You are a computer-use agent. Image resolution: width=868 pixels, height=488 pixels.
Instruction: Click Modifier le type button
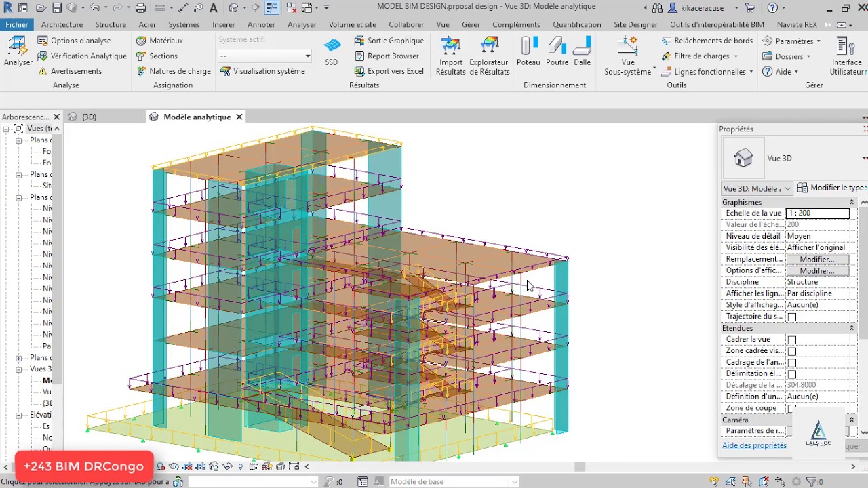coord(831,188)
